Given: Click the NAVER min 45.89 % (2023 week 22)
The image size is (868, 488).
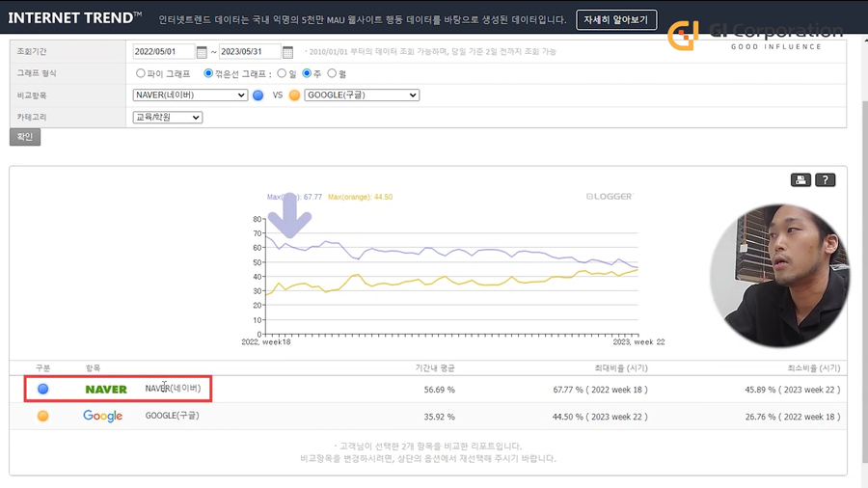Looking at the screenshot, I should (792, 390).
